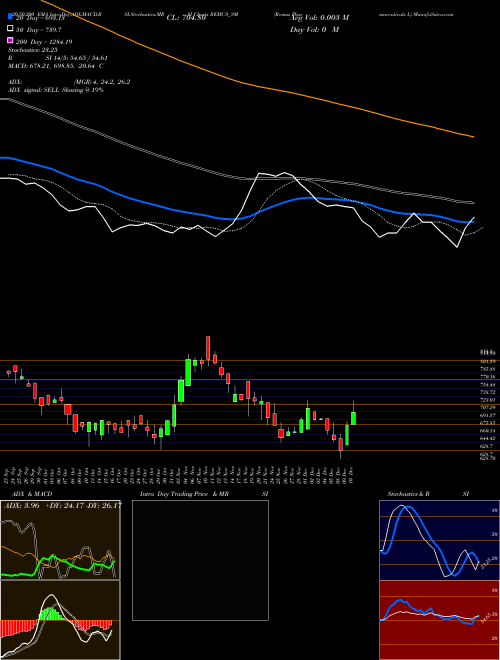Click the 'CL: 704.80' closing price label
500x660 pixels.
tap(186, 18)
